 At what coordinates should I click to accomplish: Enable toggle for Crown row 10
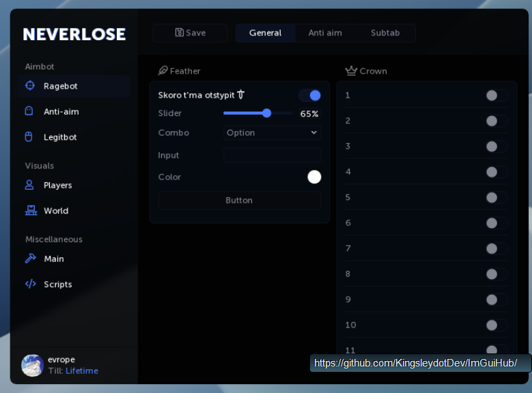(496, 325)
